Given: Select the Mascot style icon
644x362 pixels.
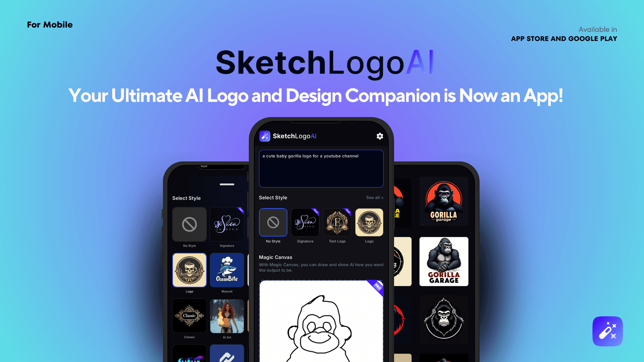Looking at the screenshot, I should coord(226,269).
